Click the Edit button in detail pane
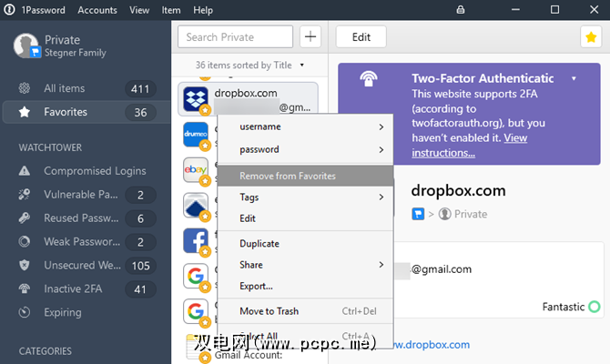This screenshot has height=364, width=610. 361,37
